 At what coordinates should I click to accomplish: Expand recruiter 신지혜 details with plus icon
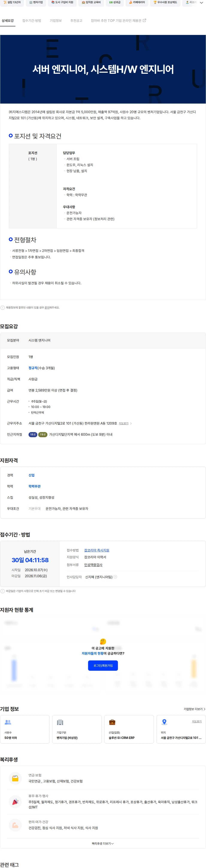[115, 577]
